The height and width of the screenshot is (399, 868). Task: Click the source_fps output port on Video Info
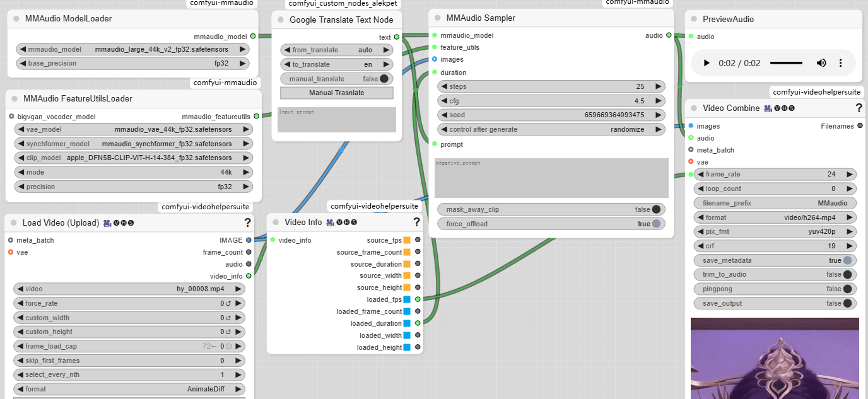[x=418, y=240]
